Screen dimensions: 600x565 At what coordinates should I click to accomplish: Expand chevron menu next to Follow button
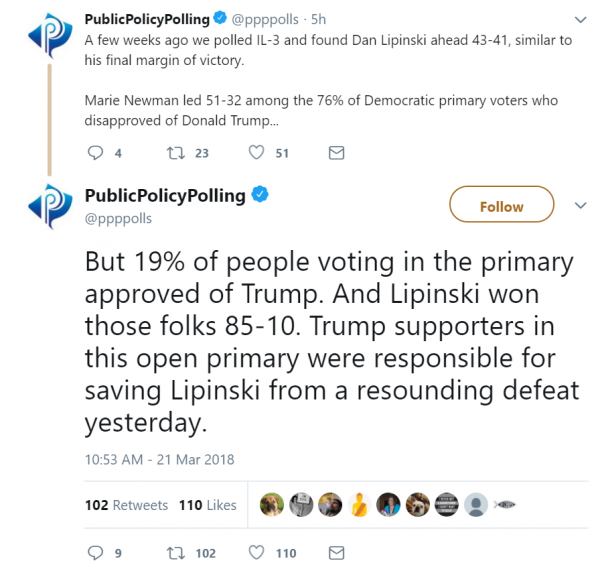click(581, 205)
